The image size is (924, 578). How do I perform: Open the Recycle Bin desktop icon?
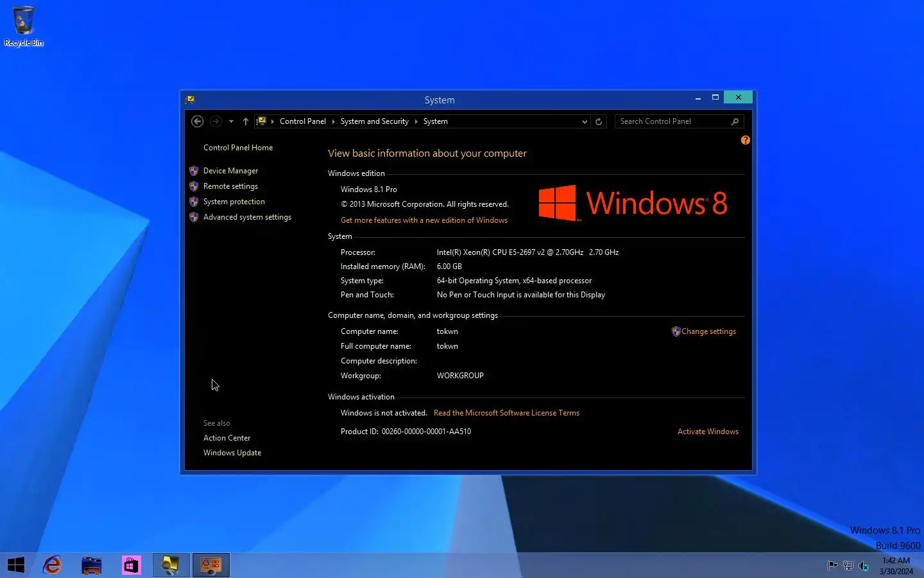[x=24, y=27]
